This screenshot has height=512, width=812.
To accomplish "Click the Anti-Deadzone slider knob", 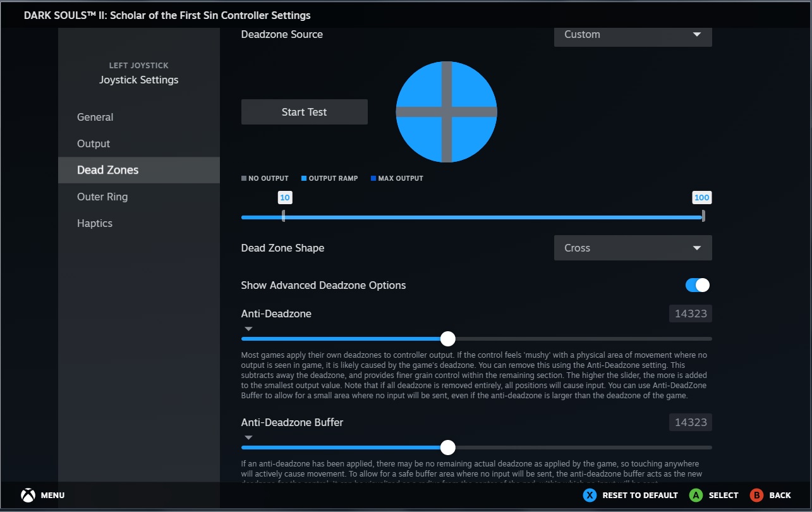I will click(x=447, y=339).
